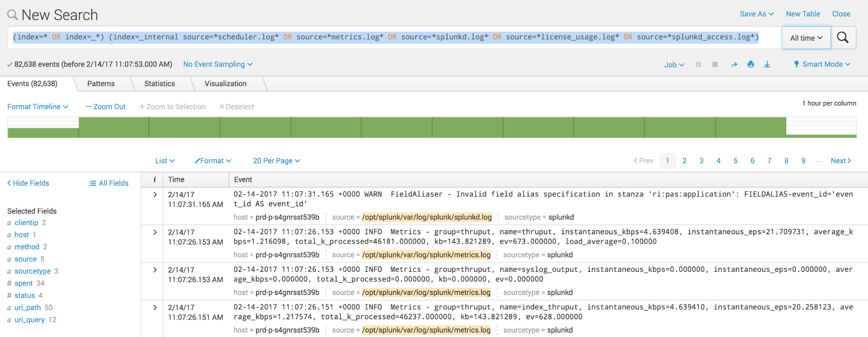Open clientip field in sidebar
Screen dimensions: 868x337
pos(26,223)
